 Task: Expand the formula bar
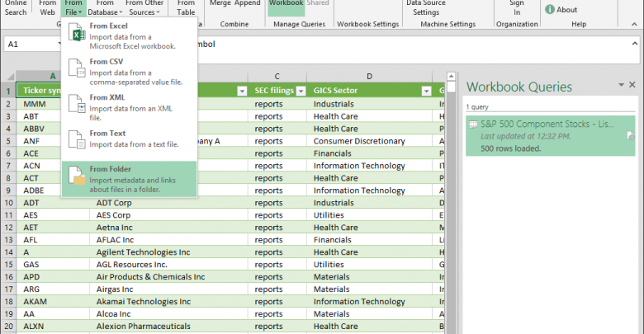(635, 43)
